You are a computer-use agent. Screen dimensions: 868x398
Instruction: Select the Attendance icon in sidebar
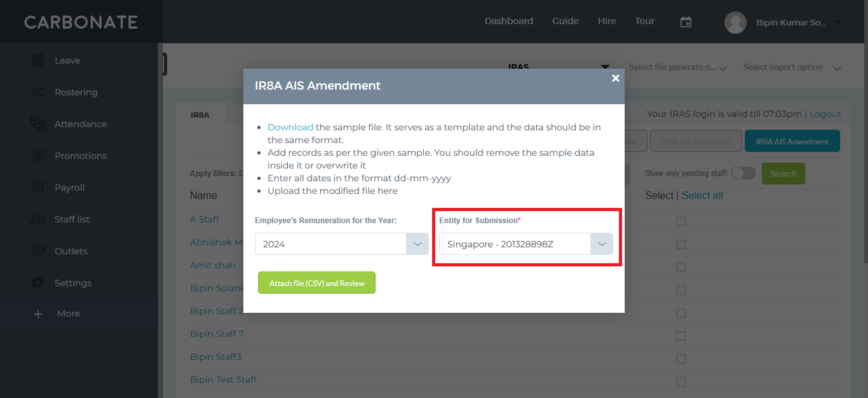[x=38, y=123]
